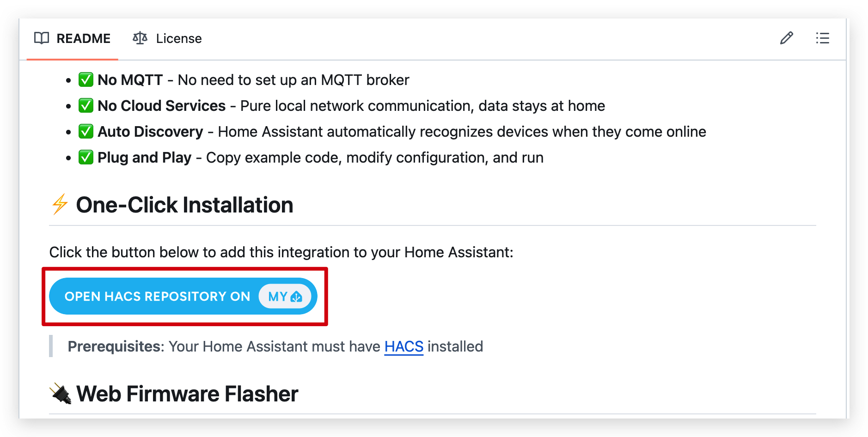Open the outline table of contents icon

(822, 38)
